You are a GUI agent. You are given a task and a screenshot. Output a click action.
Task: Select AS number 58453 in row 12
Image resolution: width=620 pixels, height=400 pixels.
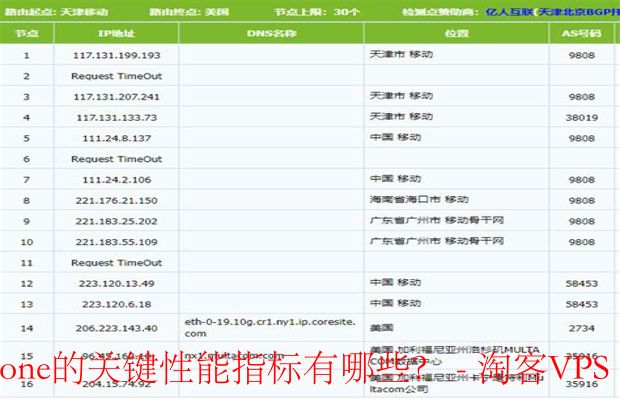[582, 283]
